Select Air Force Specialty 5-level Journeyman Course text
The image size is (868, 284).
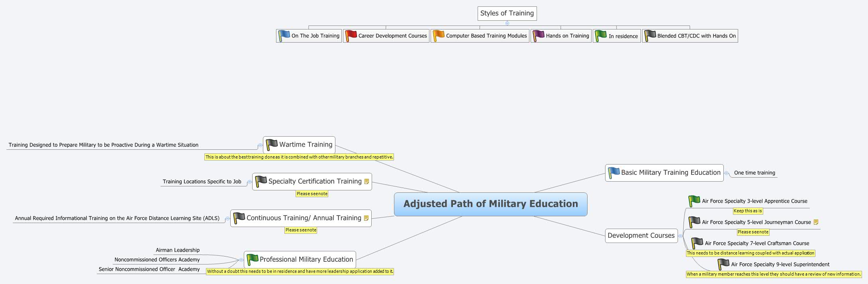tap(756, 222)
